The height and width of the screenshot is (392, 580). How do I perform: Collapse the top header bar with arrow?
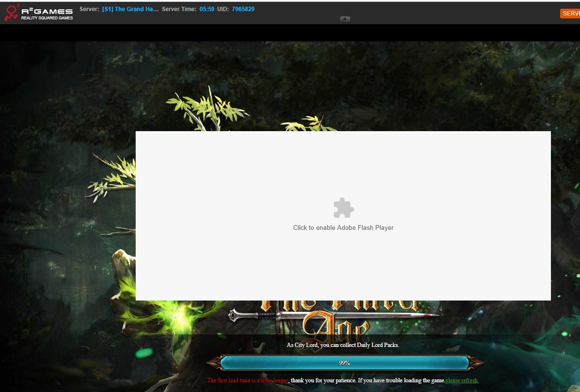(345, 19)
